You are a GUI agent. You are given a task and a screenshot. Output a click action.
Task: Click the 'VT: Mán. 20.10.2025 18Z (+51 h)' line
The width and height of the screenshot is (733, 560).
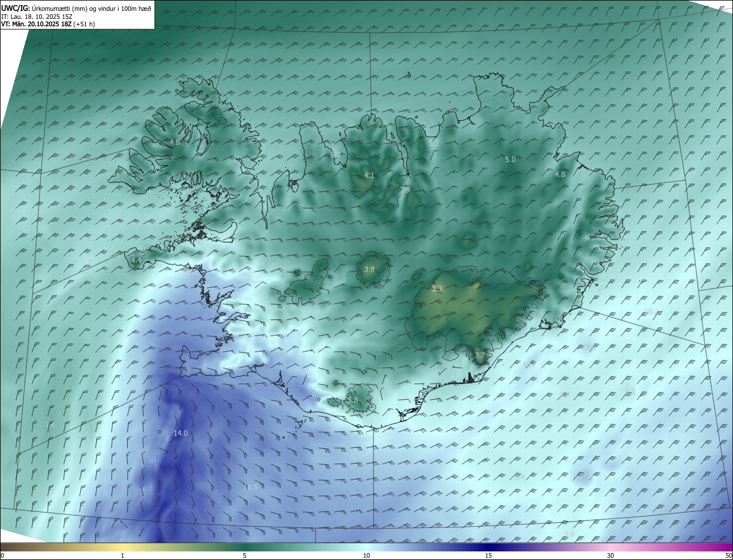tap(48, 24)
